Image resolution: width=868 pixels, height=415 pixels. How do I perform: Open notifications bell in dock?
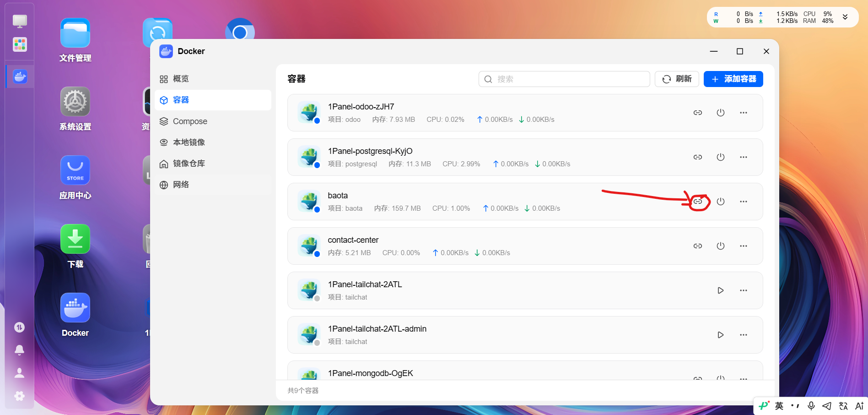[19, 350]
